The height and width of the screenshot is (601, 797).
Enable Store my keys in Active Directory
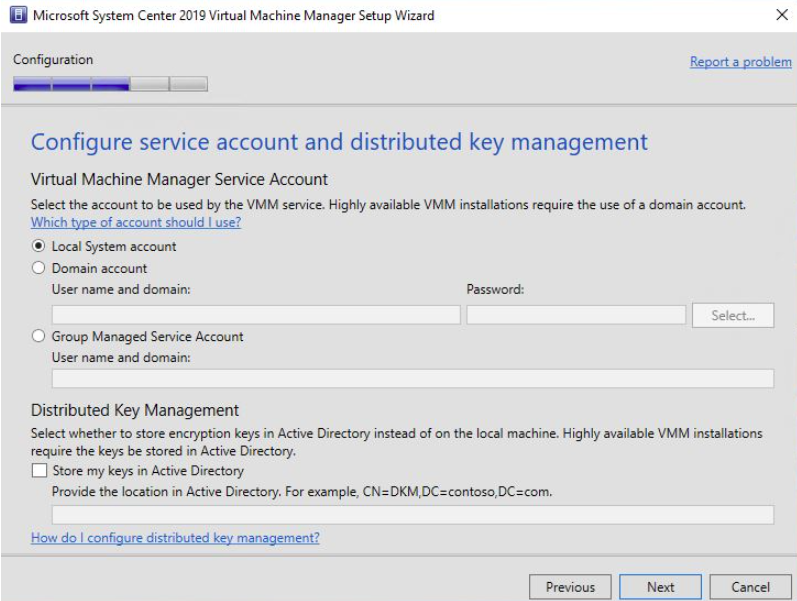(x=39, y=470)
